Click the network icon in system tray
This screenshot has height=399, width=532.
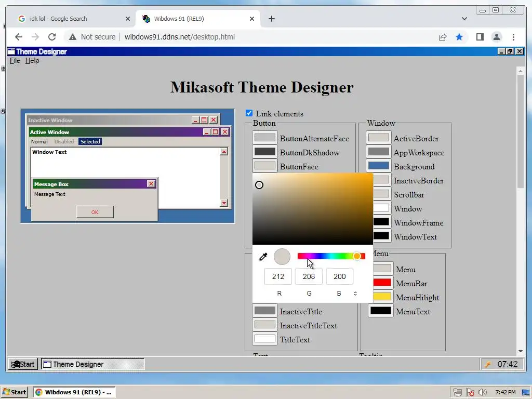coord(457,392)
